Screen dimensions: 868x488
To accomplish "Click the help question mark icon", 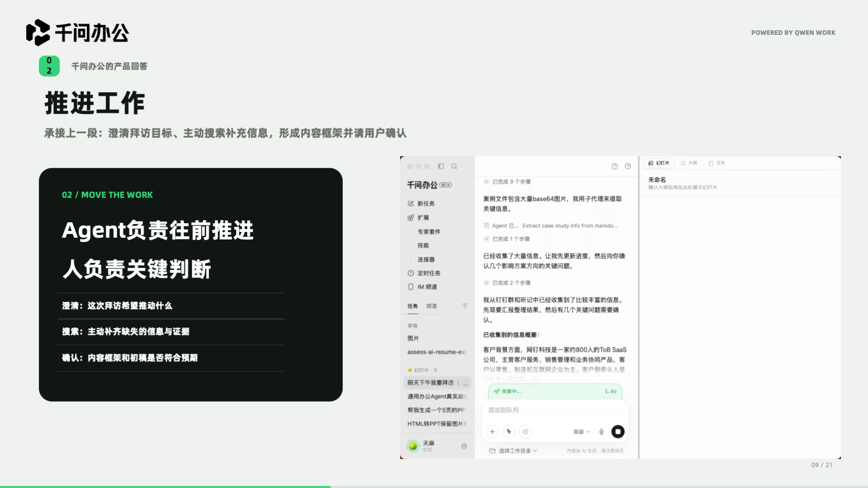I will point(614,166).
